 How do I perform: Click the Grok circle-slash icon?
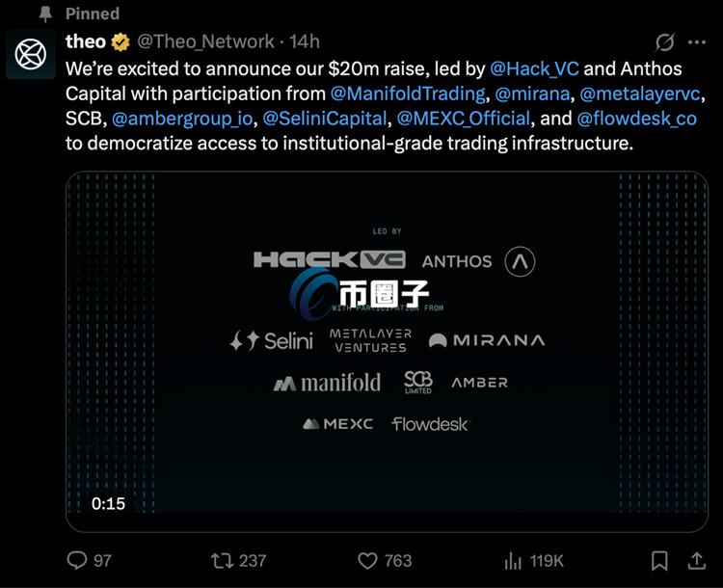click(664, 42)
